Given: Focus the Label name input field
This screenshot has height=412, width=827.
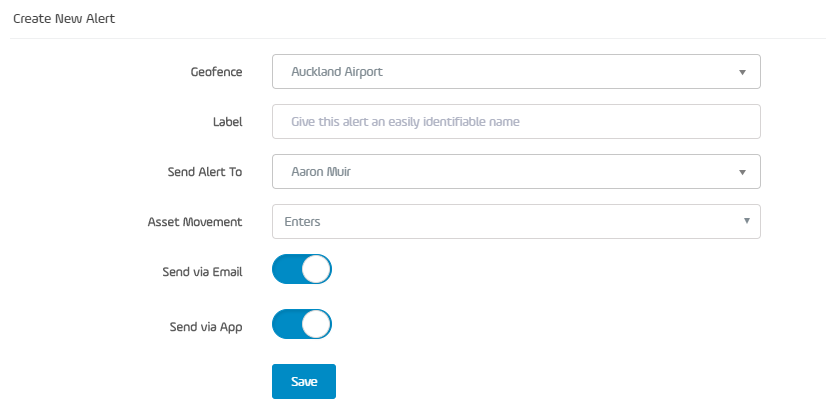Looking at the screenshot, I should tap(516, 122).
